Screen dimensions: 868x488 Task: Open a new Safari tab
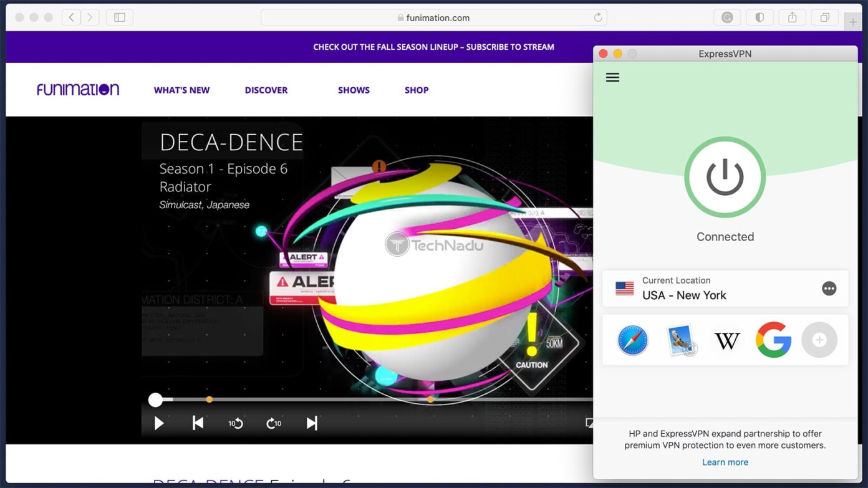[x=852, y=22]
